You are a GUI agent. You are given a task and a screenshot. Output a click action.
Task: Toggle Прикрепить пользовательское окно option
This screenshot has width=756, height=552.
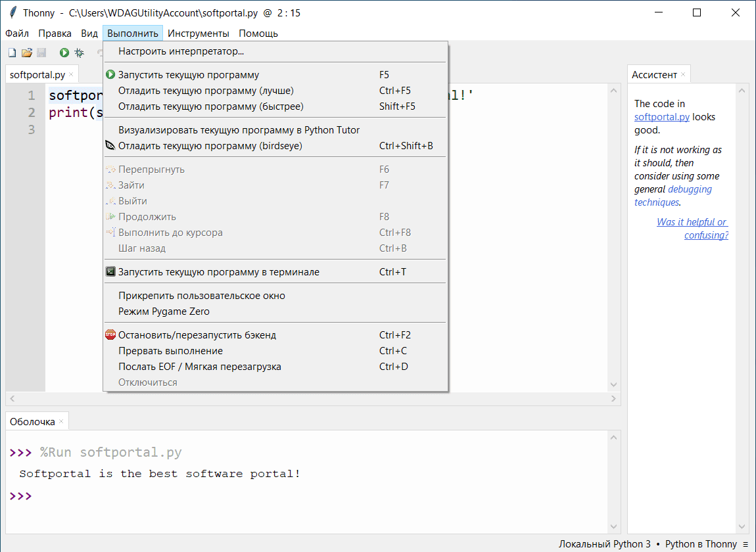point(202,296)
